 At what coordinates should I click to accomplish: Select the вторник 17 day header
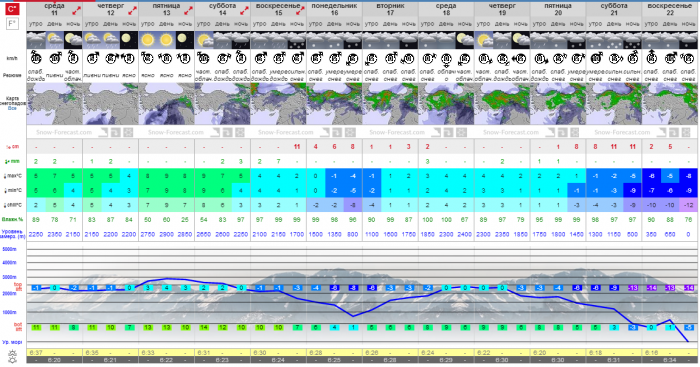390,9
